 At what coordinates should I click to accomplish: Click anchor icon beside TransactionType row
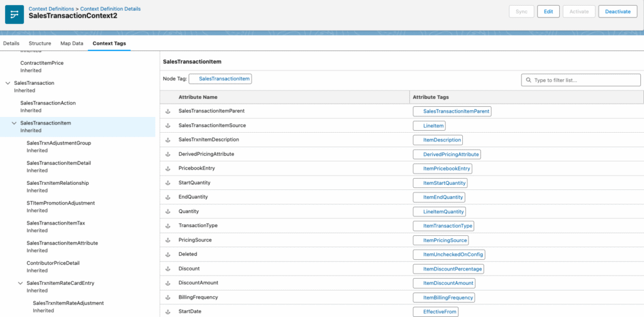(168, 226)
